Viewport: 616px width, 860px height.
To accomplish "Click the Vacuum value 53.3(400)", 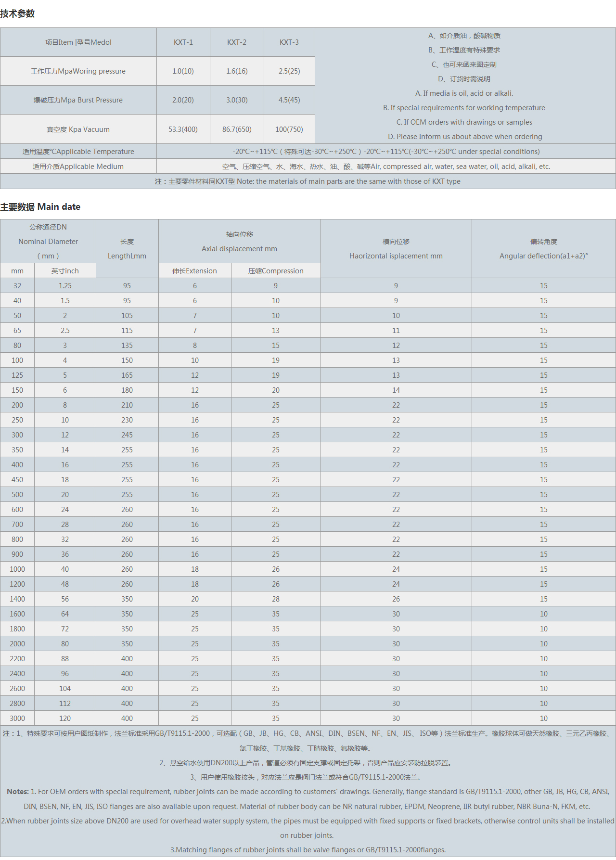I will pos(183,129).
